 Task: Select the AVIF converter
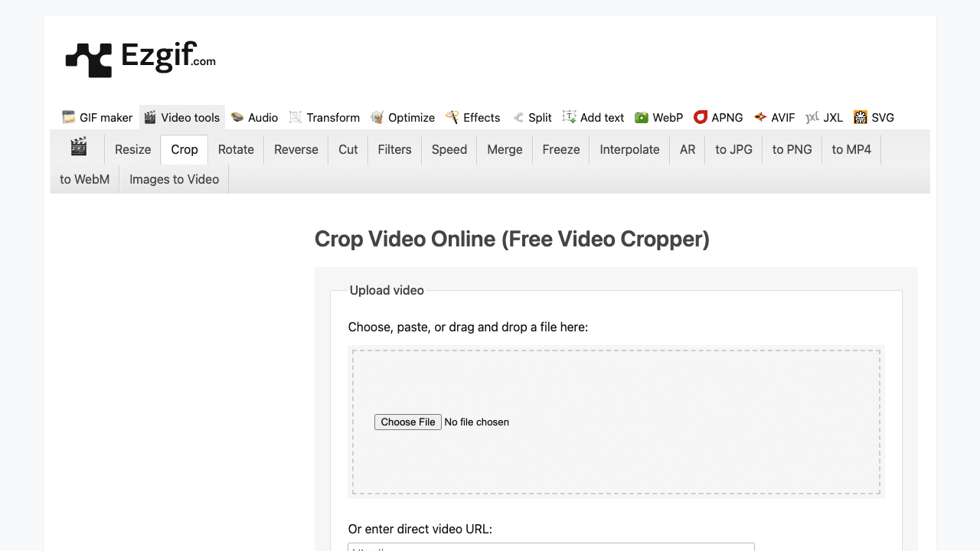775,117
